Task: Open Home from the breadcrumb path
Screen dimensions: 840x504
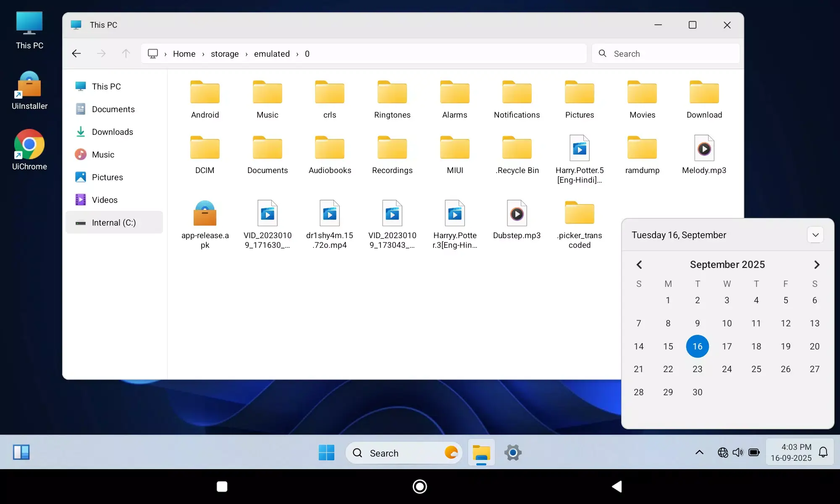Action: coord(184,54)
